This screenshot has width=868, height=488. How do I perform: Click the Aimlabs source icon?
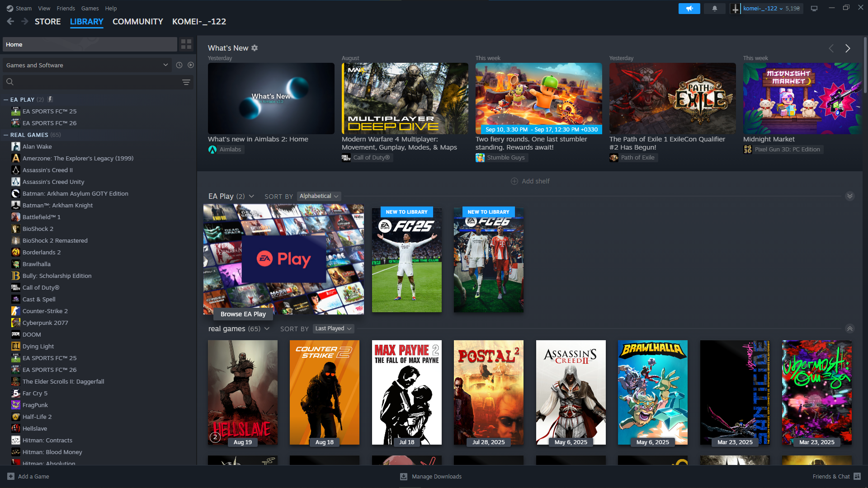click(212, 150)
